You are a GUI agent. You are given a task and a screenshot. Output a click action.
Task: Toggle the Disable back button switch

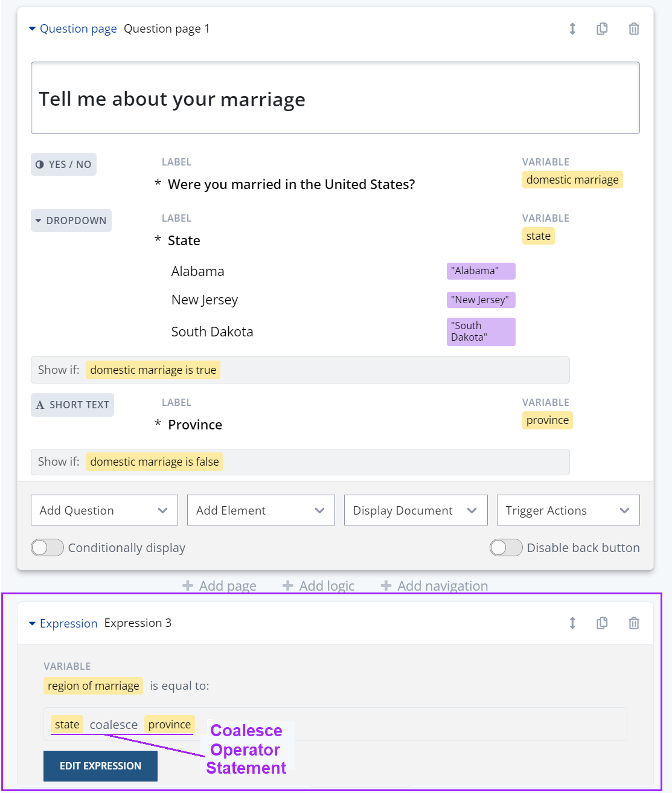[506, 547]
